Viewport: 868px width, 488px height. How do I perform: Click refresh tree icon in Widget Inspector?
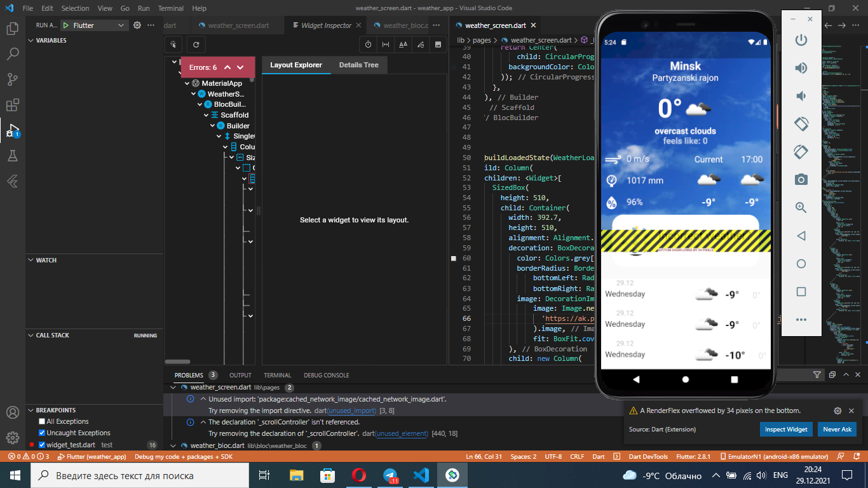click(x=196, y=44)
